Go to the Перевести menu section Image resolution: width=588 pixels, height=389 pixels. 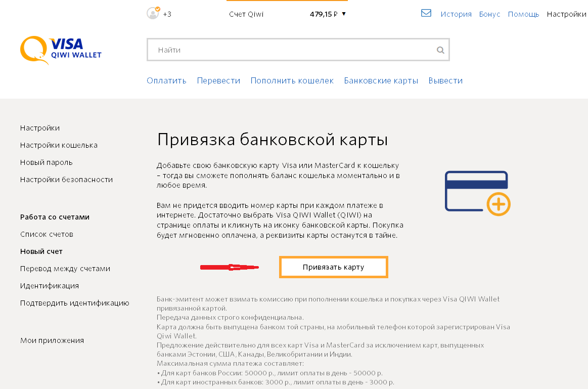[218, 81]
